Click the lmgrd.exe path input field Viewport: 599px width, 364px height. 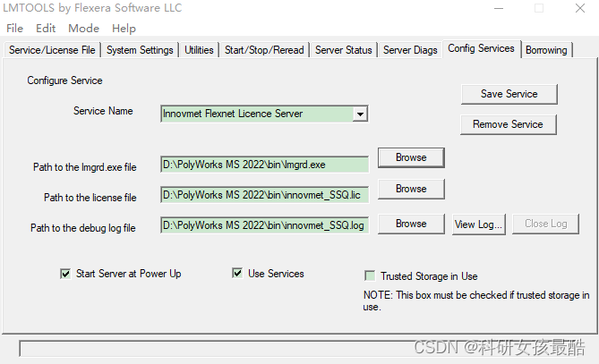(x=265, y=165)
